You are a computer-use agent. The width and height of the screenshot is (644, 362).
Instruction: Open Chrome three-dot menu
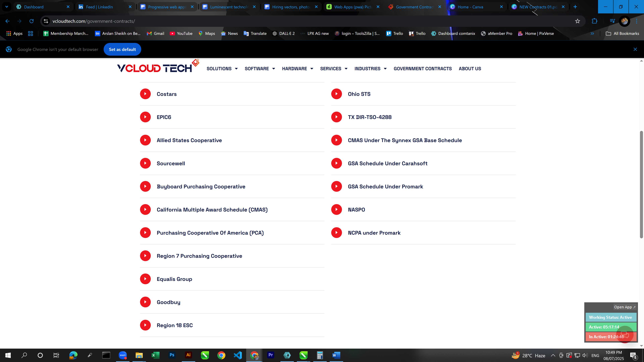click(636, 21)
